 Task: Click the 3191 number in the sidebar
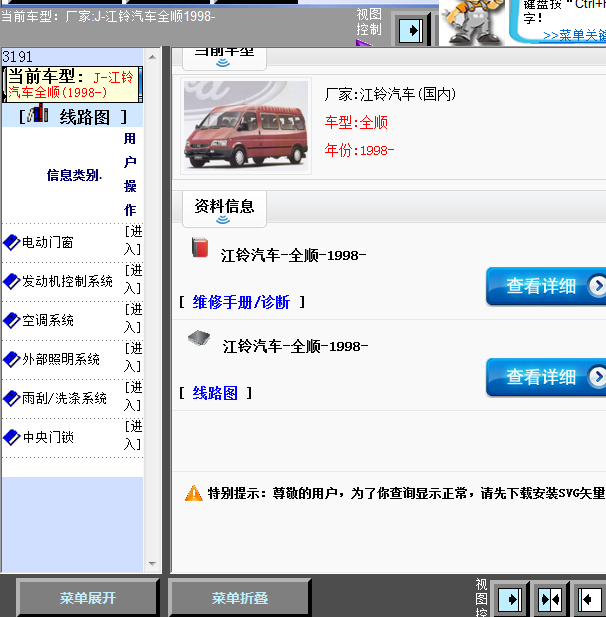[x=17, y=57]
